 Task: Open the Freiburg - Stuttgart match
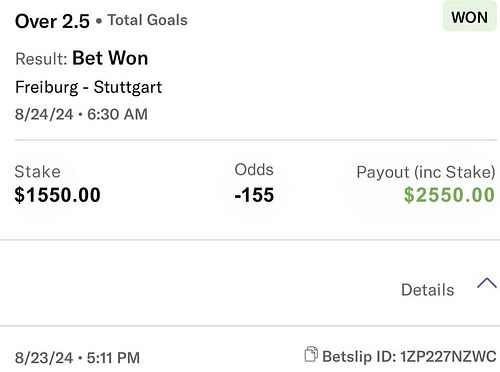click(88, 87)
